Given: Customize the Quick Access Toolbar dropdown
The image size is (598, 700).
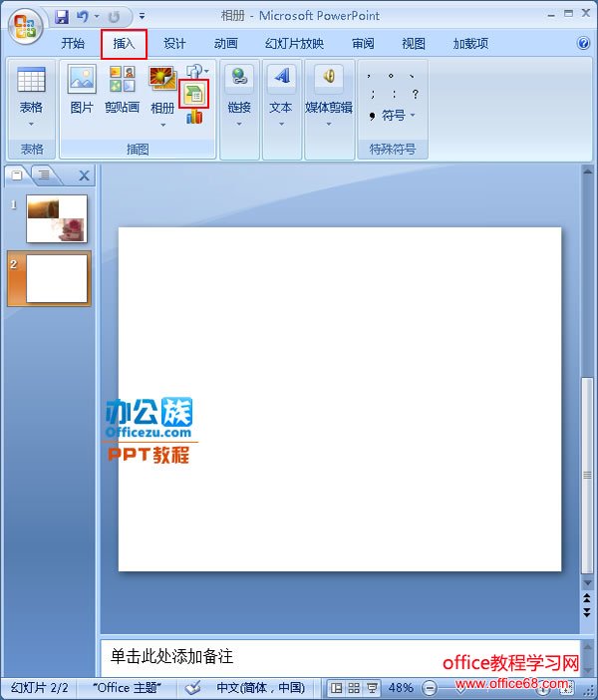Looking at the screenshot, I should click(142, 17).
